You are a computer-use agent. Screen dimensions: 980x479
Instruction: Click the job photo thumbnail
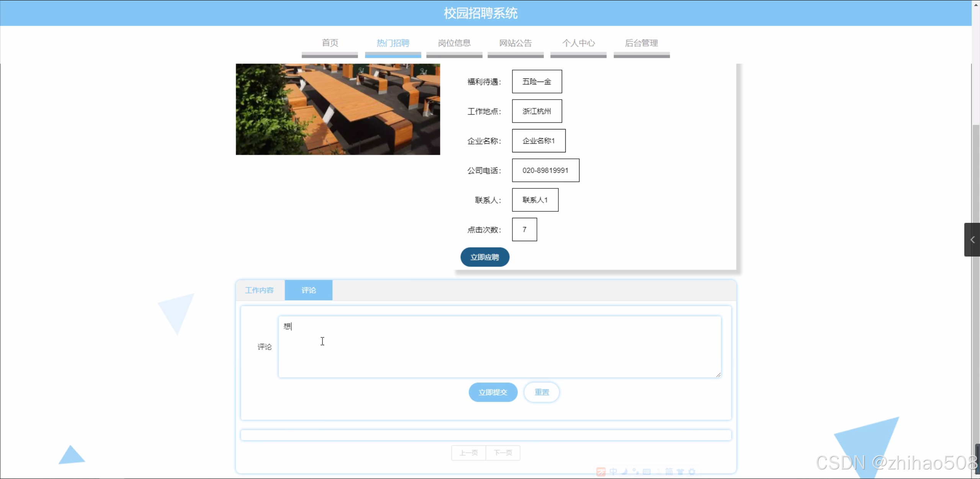click(x=338, y=109)
